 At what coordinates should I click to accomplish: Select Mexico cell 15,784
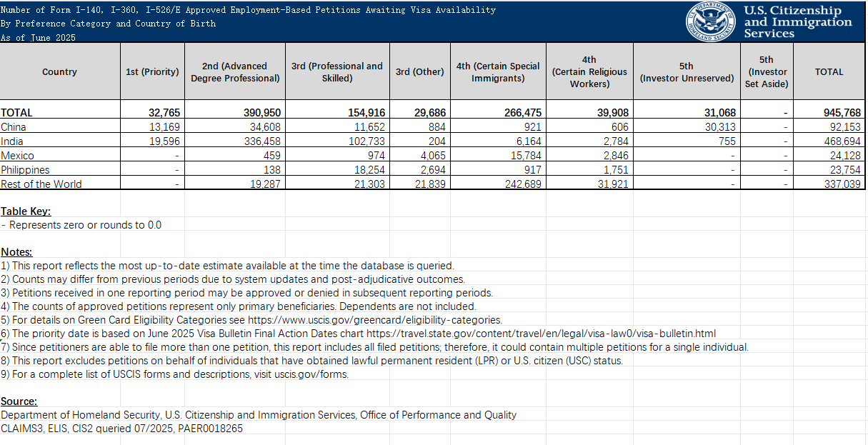pyautogui.click(x=498, y=156)
